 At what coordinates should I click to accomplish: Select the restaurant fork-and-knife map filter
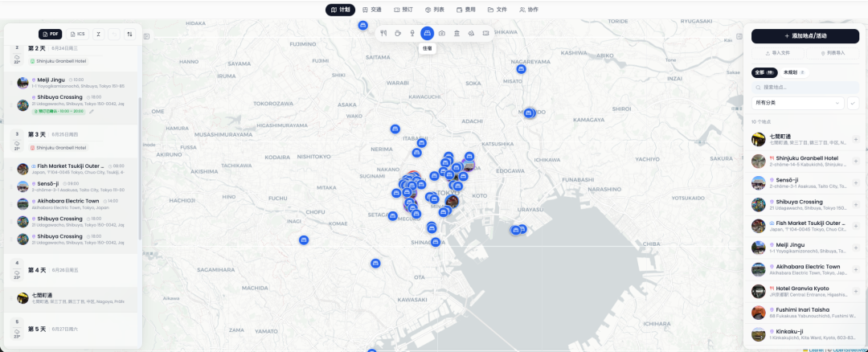(383, 33)
